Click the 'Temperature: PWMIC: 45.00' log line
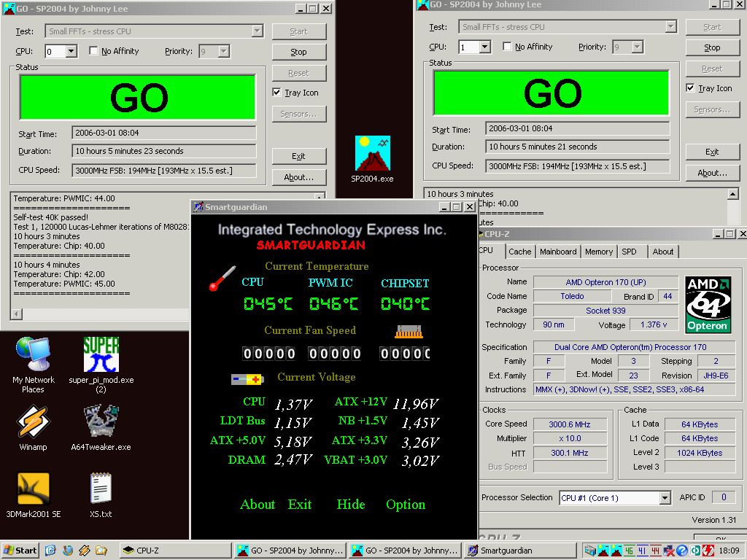The width and height of the screenshot is (747, 560). (x=64, y=284)
